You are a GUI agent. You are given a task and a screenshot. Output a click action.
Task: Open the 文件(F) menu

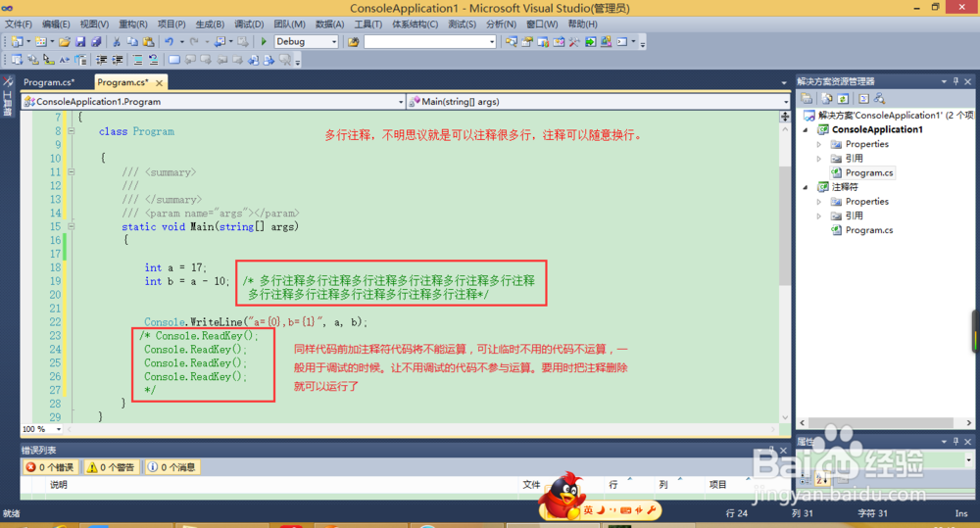pyautogui.click(x=19, y=24)
